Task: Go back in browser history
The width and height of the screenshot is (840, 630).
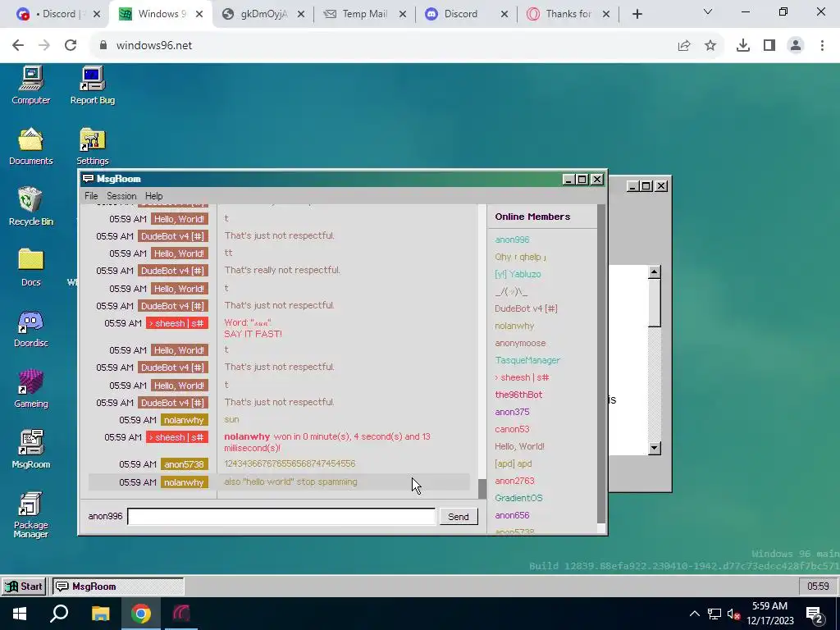Action: point(18,46)
